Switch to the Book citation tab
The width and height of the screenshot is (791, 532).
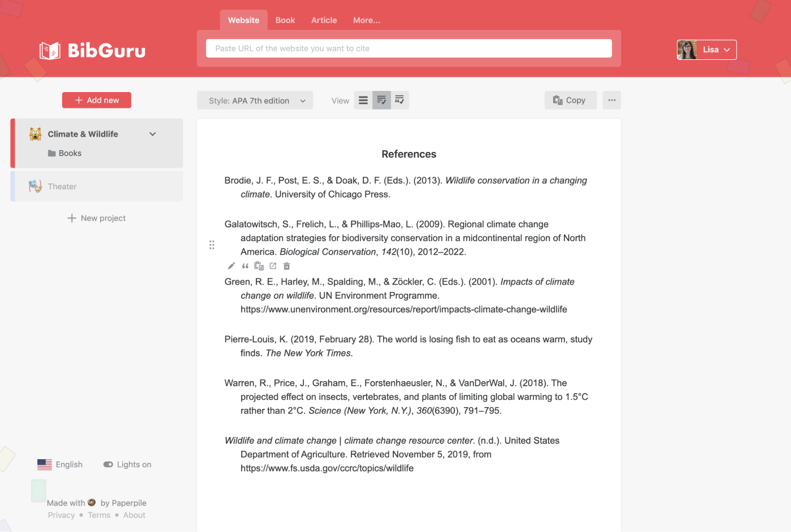coord(285,20)
